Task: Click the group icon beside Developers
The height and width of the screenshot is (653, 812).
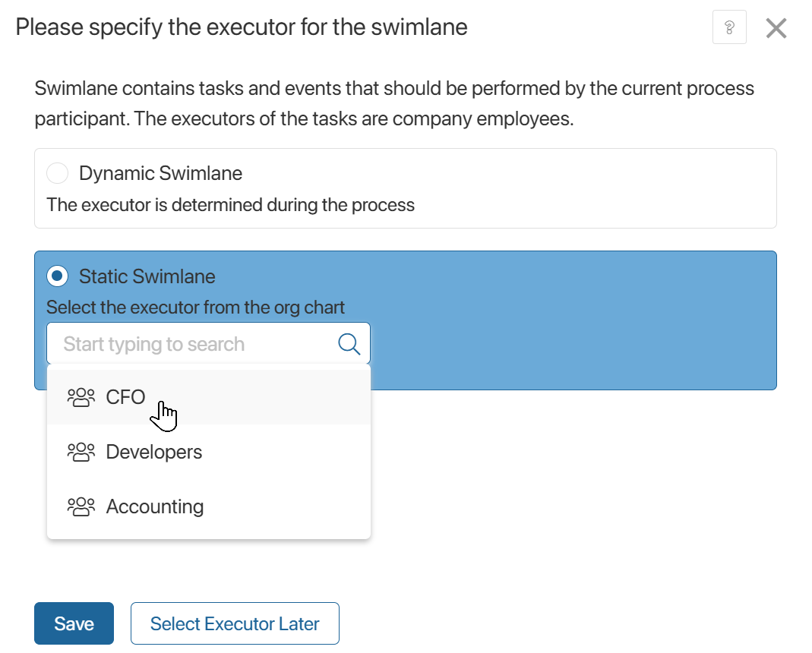Action: coord(81,452)
